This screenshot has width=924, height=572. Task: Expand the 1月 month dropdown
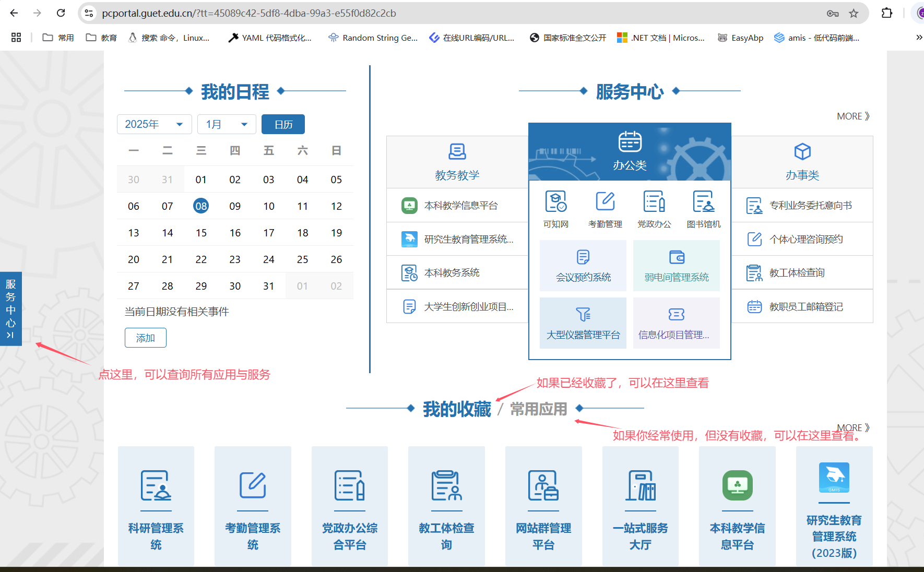click(x=227, y=124)
